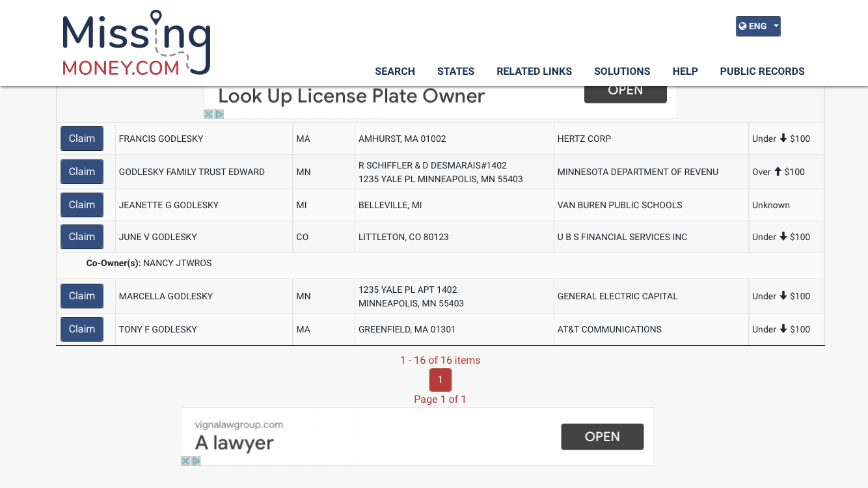Click OPEN on the lawyer ad
Viewport: 868px width, 488px height.
603,437
